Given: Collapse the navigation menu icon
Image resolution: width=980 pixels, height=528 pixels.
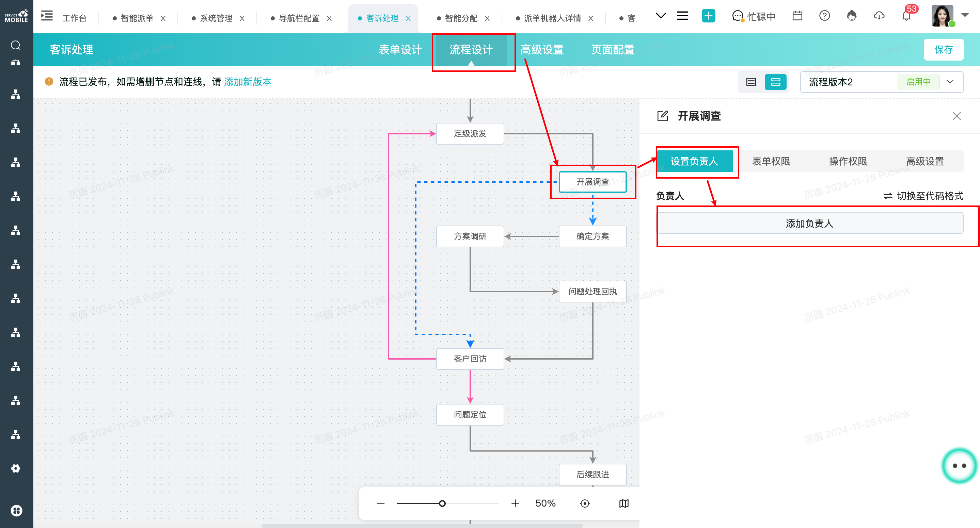Looking at the screenshot, I should coord(47,16).
